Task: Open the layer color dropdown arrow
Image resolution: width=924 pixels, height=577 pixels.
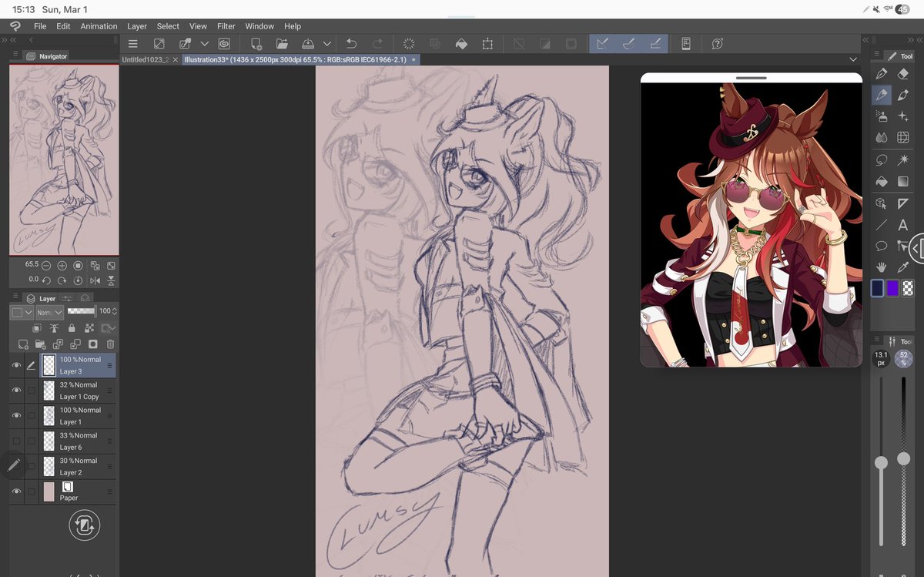Action: tap(28, 312)
